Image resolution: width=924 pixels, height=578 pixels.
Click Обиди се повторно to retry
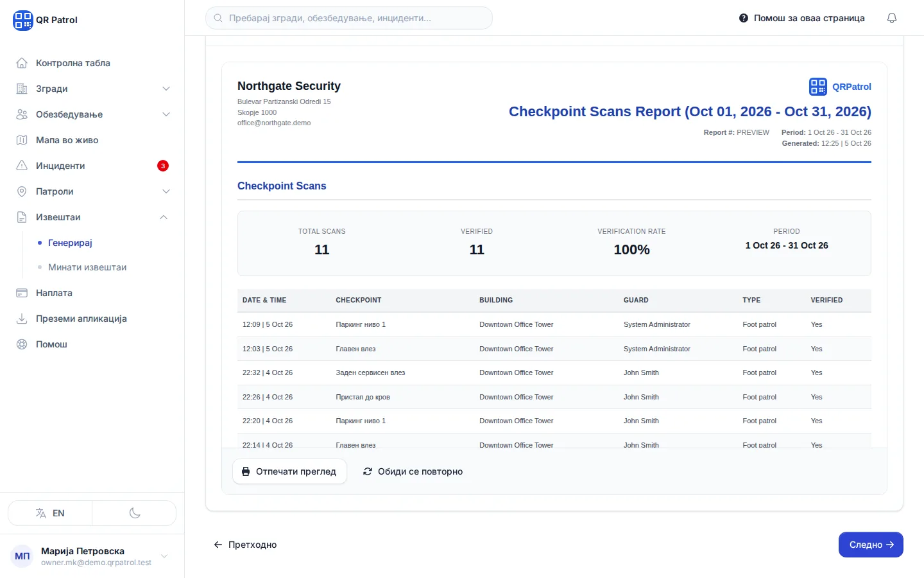tap(413, 471)
